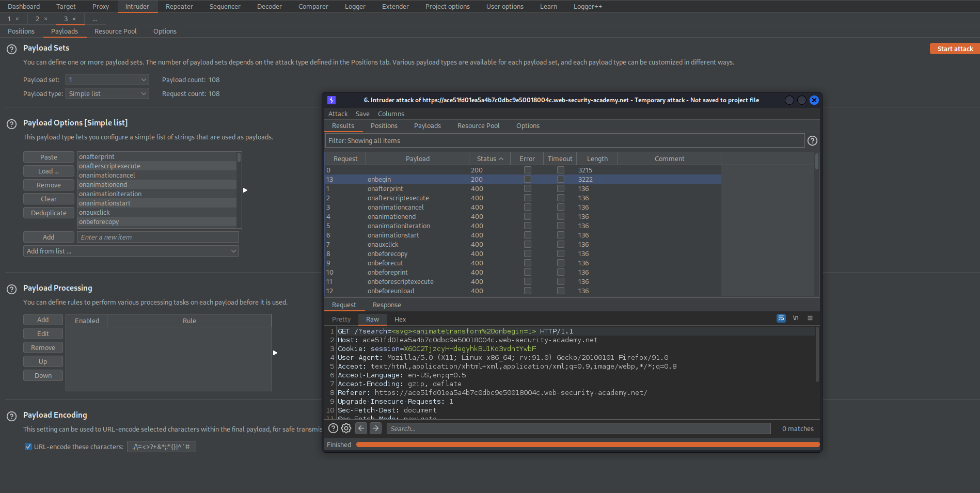Switch to Response tab in attack window
This screenshot has width=980, height=493.
(387, 305)
